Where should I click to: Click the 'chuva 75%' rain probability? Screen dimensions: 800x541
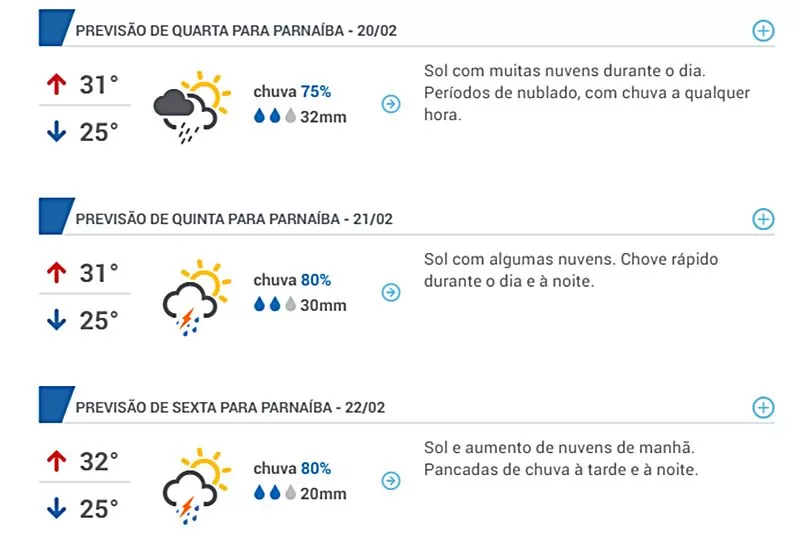click(x=292, y=92)
